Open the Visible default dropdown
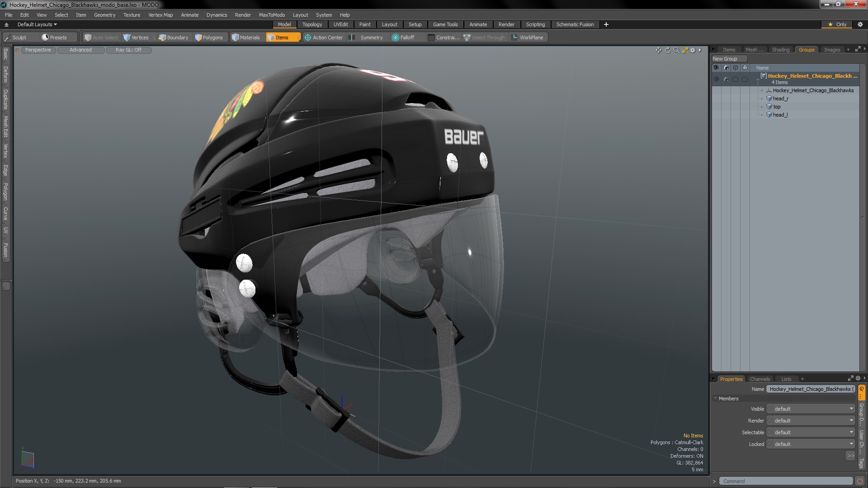The height and width of the screenshot is (488, 868). point(814,409)
